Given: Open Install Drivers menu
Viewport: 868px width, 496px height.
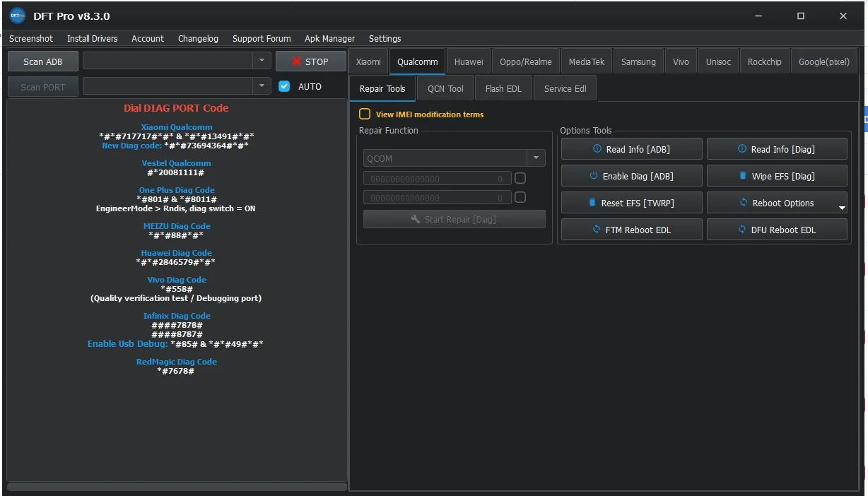Looking at the screenshot, I should [x=93, y=38].
